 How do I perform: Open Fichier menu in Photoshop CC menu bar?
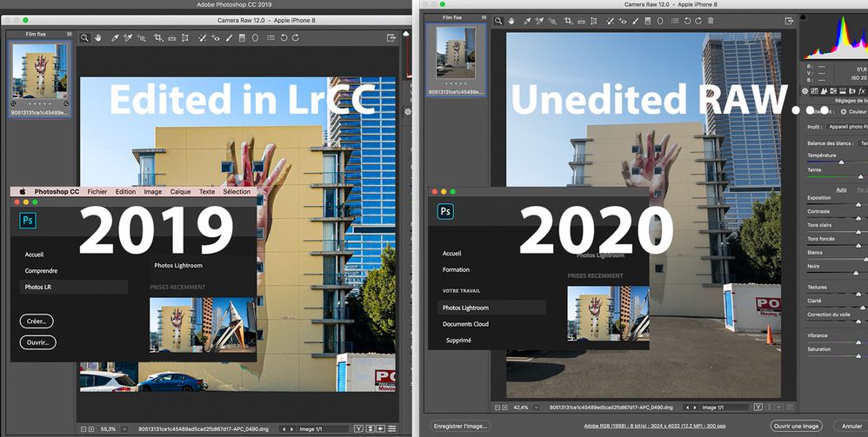(x=97, y=191)
